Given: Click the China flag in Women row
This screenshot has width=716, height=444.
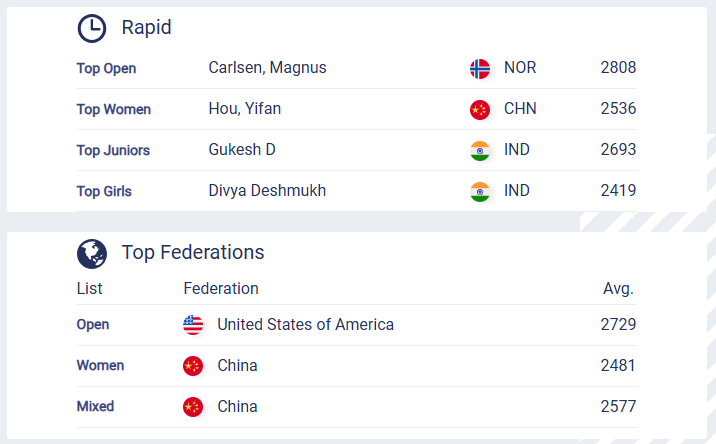Looking at the screenshot, I should pos(193,366).
